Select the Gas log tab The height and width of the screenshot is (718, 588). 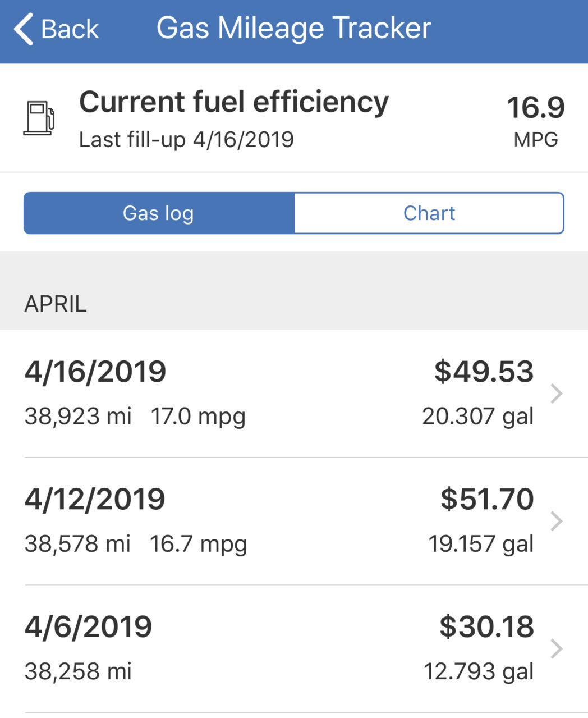click(159, 213)
